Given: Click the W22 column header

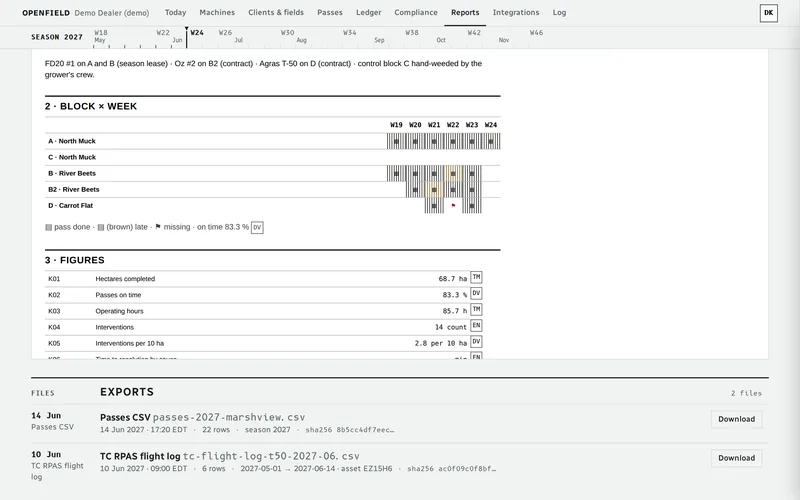Looking at the screenshot, I should [x=453, y=125].
